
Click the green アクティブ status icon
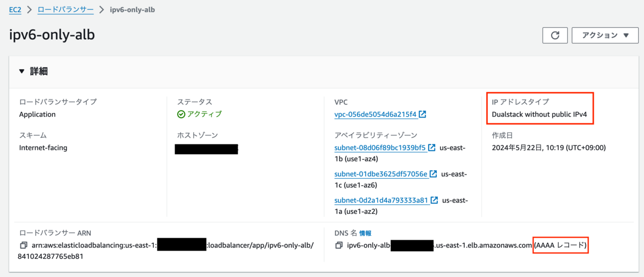point(181,114)
